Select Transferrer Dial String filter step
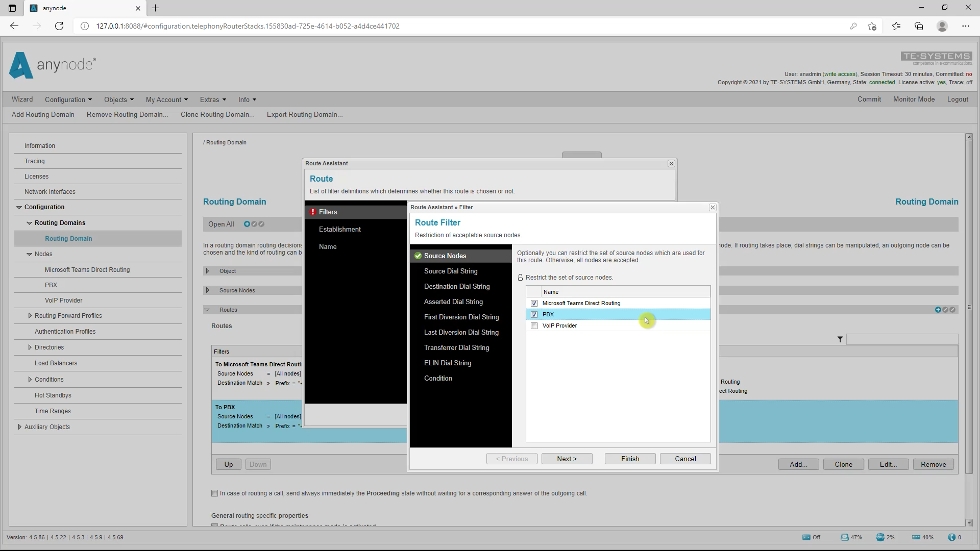980x551 pixels. (456, 347)
